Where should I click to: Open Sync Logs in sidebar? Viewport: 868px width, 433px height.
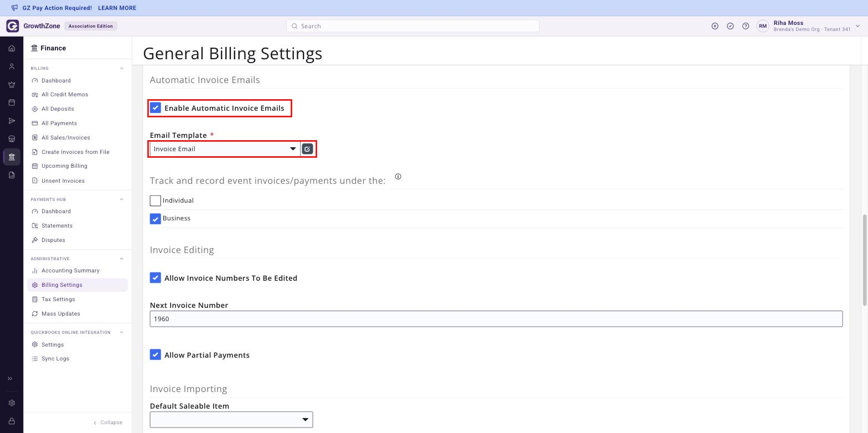[55, 359]
